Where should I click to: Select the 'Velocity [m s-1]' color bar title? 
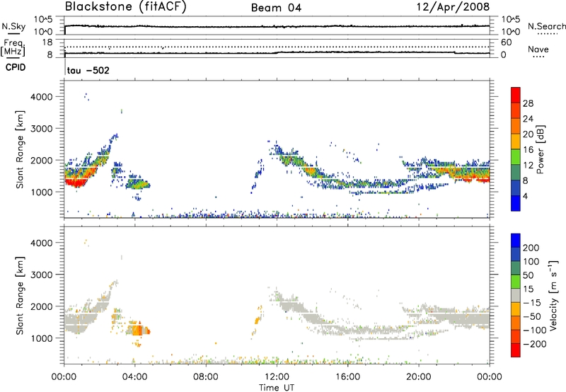553,295
